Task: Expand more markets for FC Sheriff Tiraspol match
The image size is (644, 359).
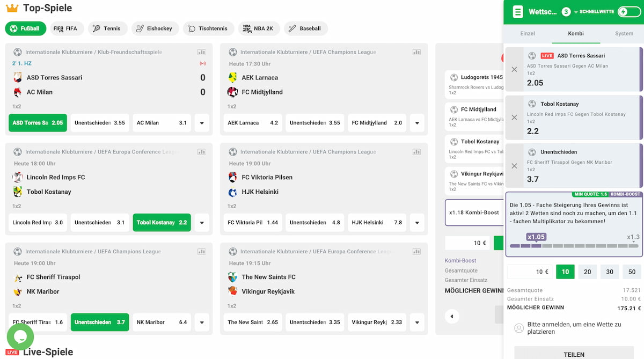Action: click(x=202, y=323)
